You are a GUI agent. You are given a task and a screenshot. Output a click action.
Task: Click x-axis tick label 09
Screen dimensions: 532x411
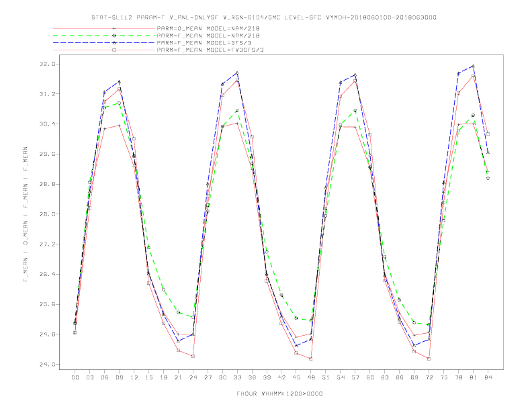pyautogui.click(x=119, y=377)
